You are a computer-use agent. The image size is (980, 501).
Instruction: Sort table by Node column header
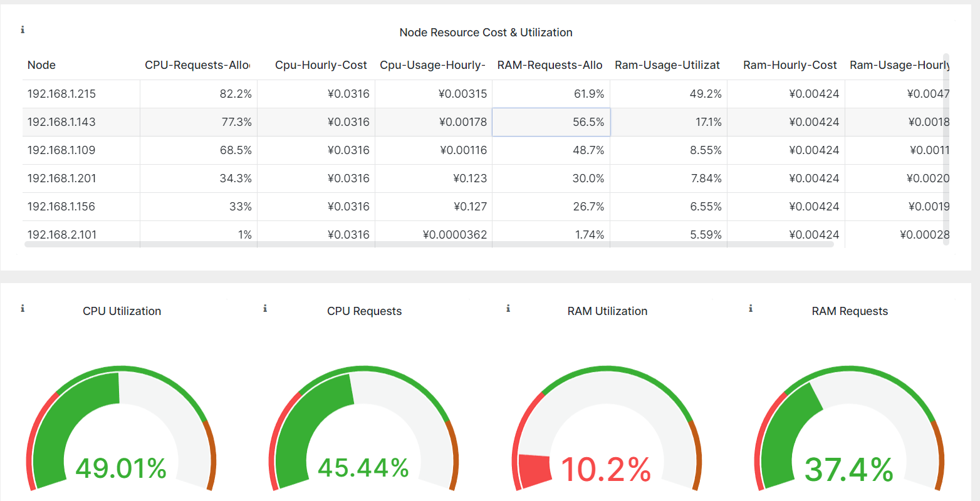[x=41, y=65]
